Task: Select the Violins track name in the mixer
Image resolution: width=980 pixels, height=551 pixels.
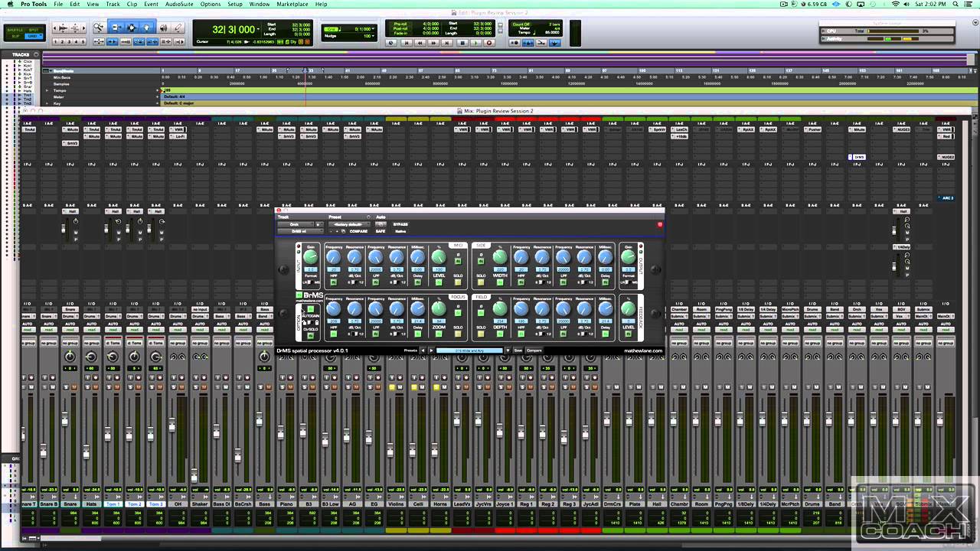Action: (396, 504)
